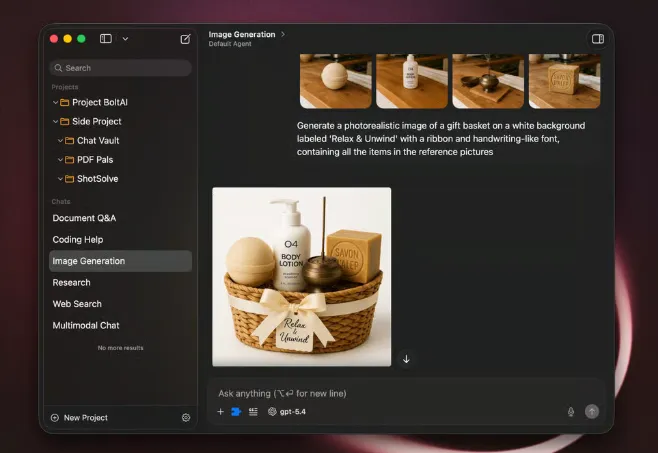Minimize the window with yellow button

point(68,39)
